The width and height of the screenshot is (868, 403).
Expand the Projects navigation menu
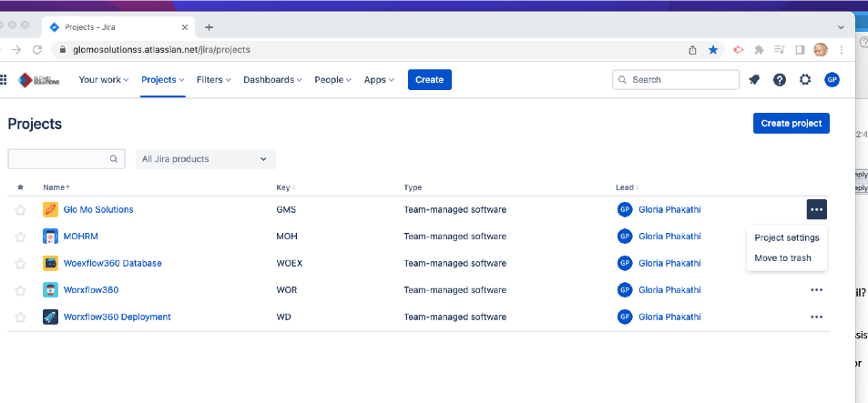[163, 80]
